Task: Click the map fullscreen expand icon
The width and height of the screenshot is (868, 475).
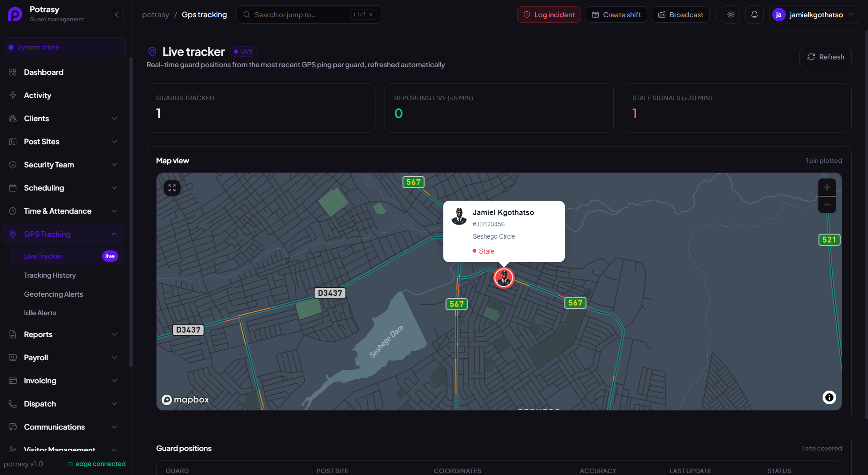Action: point(172,188)
